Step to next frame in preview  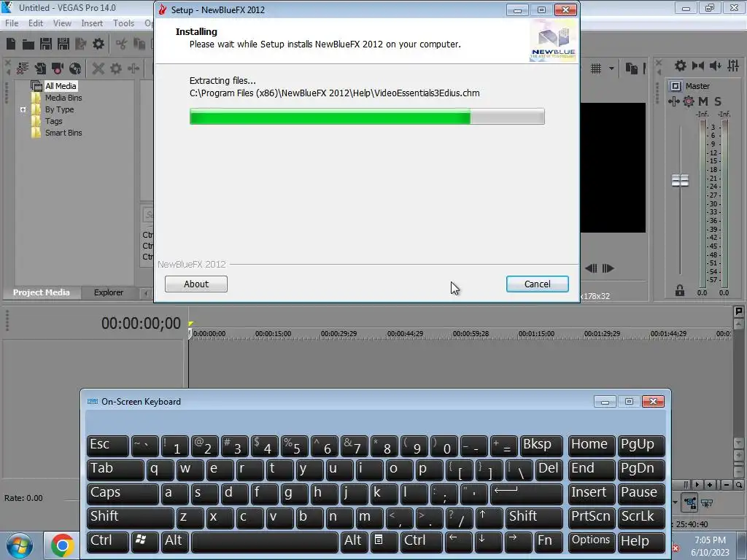click(x=608, y=268)
